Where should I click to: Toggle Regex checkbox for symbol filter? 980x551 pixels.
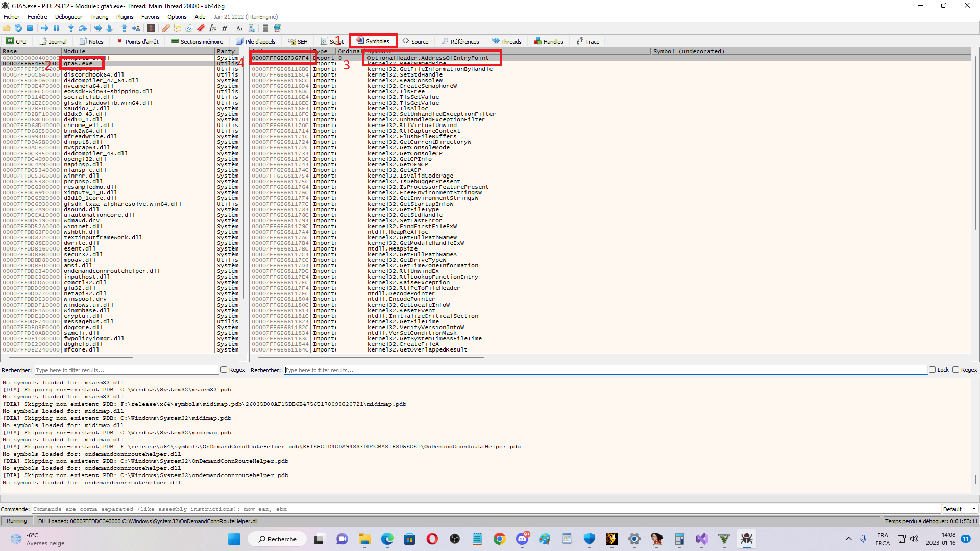[x=955, y=370]
